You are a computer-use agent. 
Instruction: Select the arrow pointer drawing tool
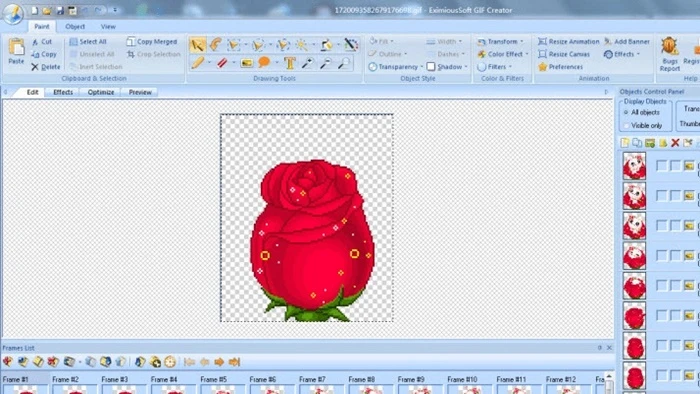pyautogui.click(x=197, y=45)
